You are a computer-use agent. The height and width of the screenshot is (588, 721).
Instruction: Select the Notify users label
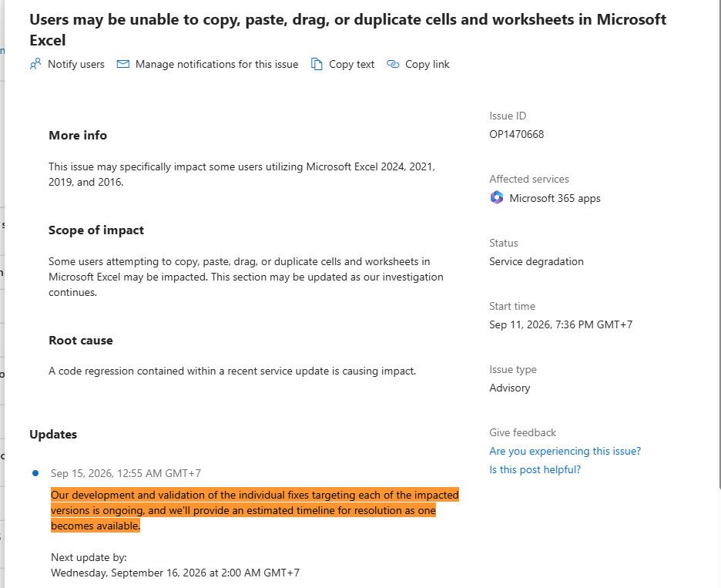[75, 64]
